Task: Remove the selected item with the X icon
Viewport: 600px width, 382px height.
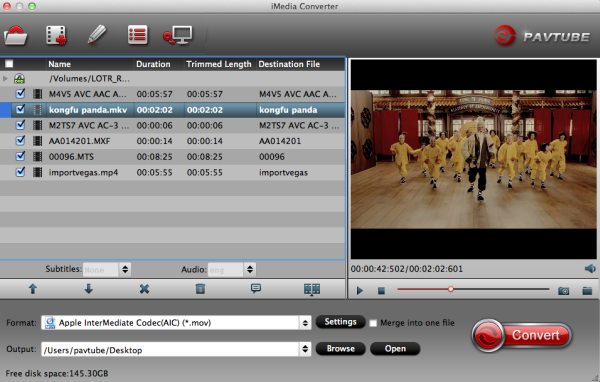Action: pos(144,289)
